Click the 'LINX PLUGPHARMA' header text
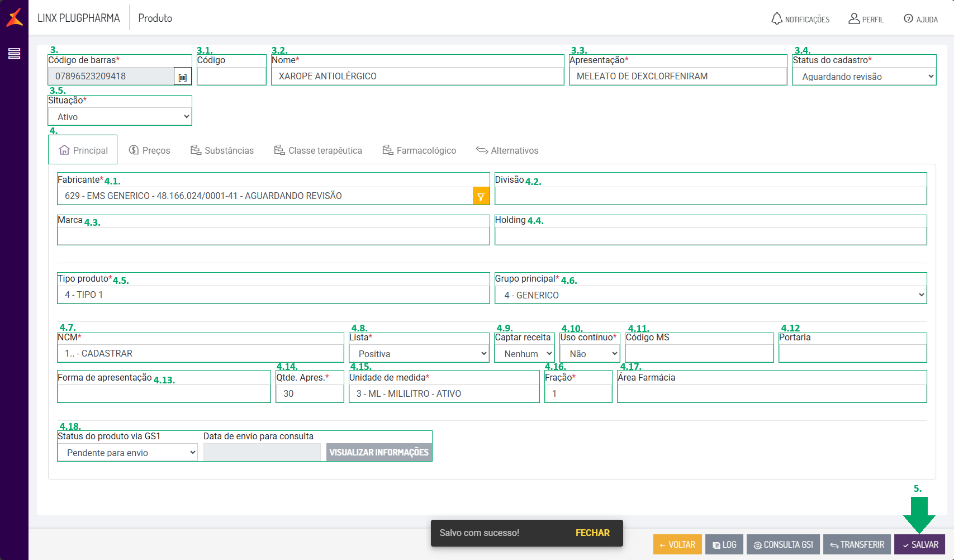954x560 pixels. 79,18
